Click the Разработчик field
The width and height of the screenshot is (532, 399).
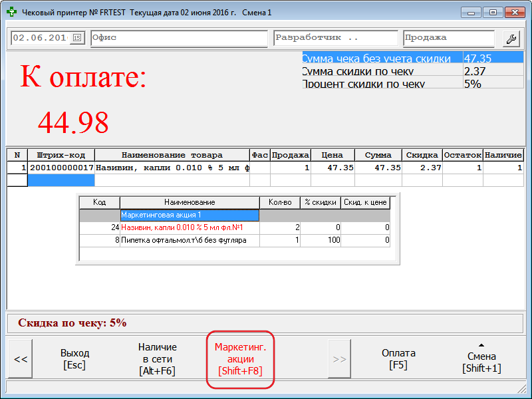pos(335,39)
